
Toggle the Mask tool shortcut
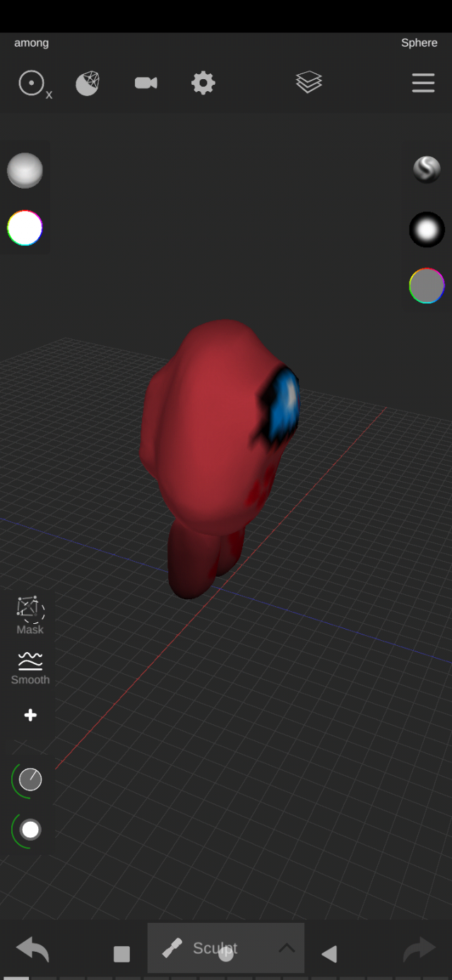(30, 615)
